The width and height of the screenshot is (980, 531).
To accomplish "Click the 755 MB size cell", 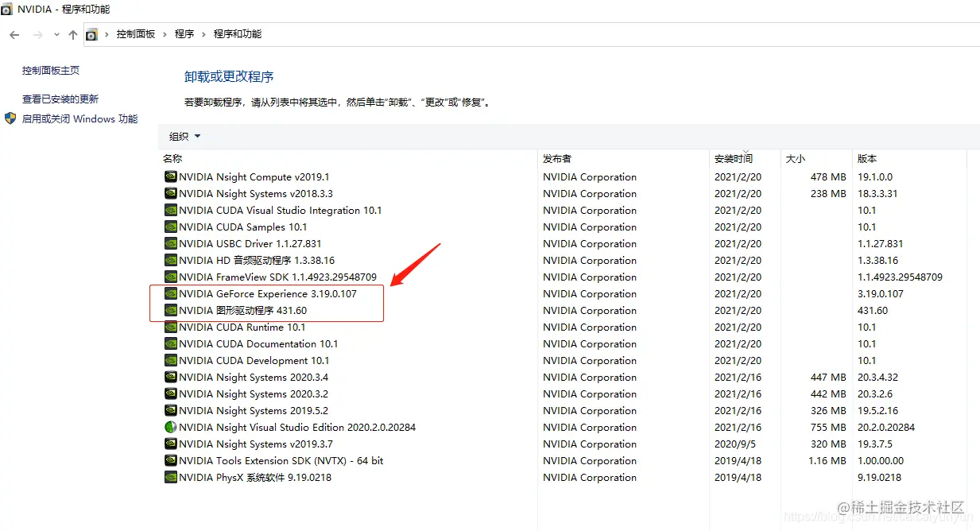I will pyautogui.click(x=828, y=428).
